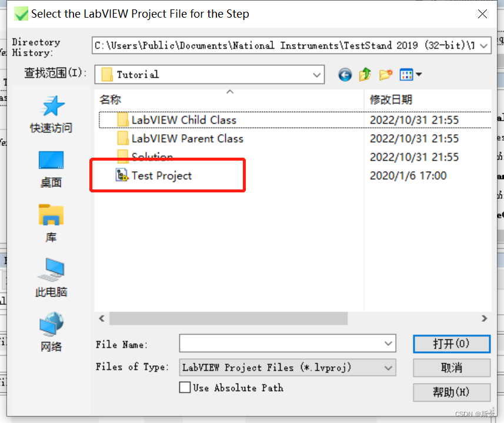Click the horizontal scrollbar right arrow
This screenshot has height=423, width=504.
(485, 318)
